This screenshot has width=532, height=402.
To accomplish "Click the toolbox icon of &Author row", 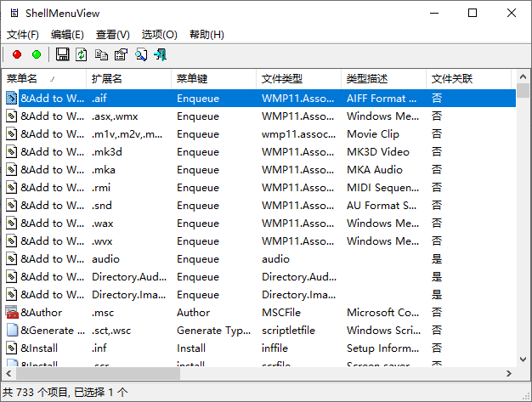I will coord(12,312).
